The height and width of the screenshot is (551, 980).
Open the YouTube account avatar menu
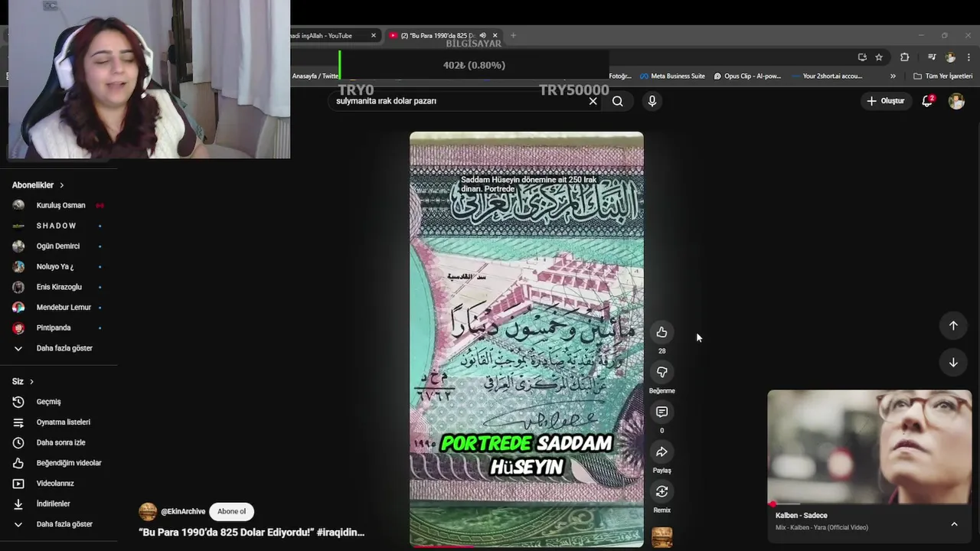click(956, 101)
